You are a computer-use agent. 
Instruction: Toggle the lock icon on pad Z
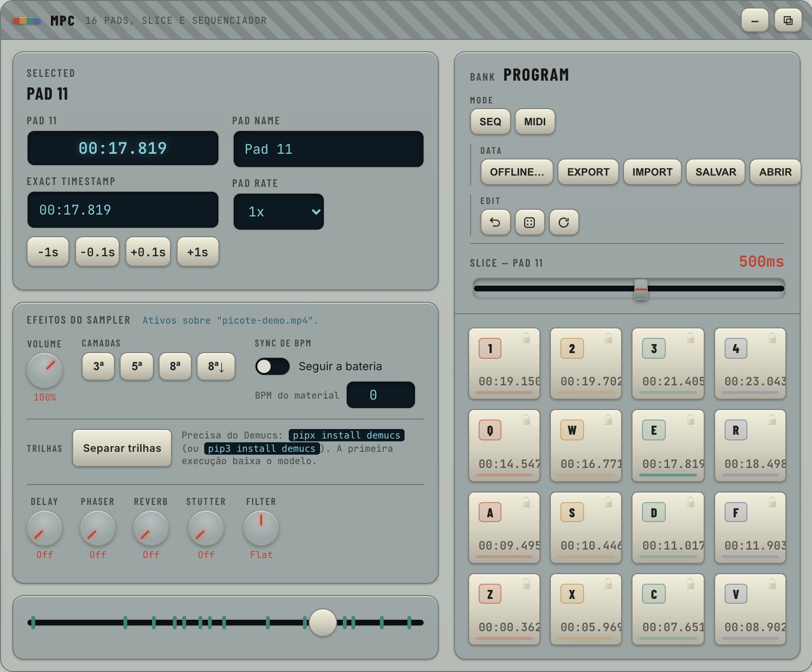(x=526, y=584)
